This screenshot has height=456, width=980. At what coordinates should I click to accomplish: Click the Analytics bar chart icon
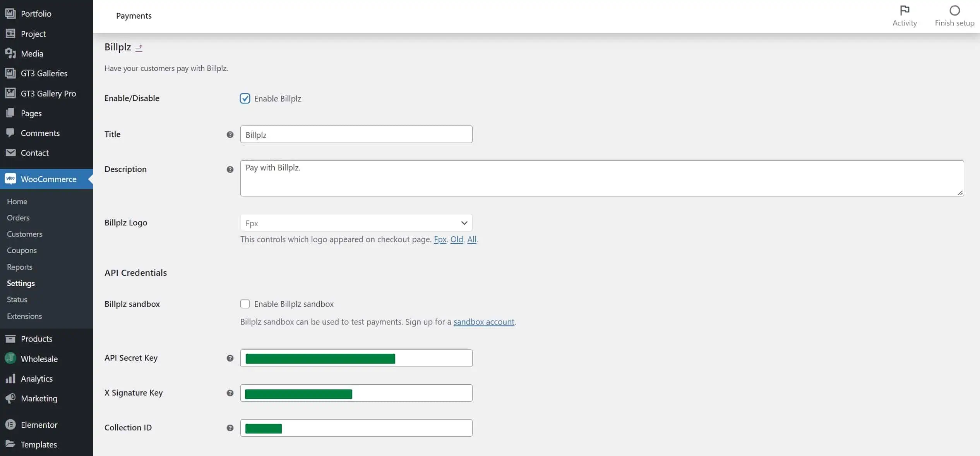pos(10,379)
